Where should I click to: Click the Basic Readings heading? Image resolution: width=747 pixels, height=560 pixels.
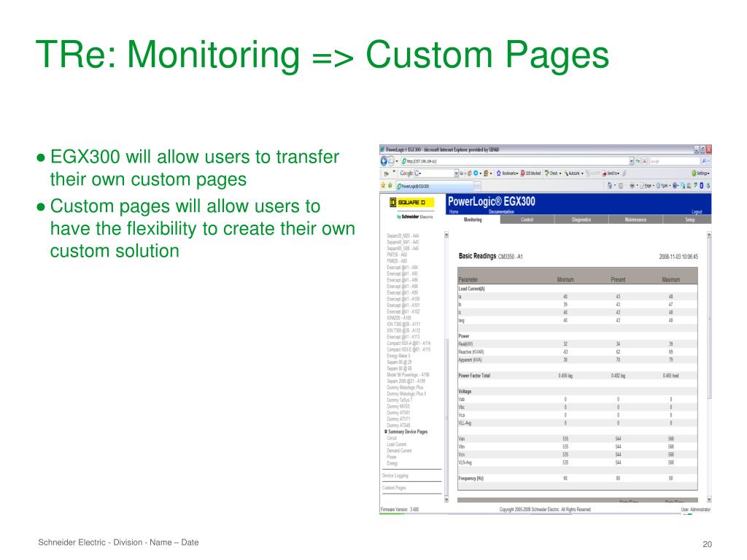point(477,256)
